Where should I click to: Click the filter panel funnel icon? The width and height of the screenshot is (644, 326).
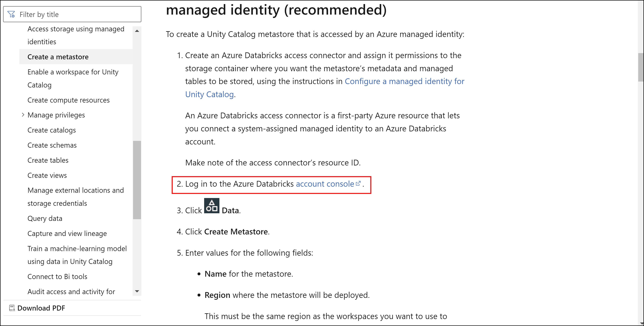click(11, 14)
